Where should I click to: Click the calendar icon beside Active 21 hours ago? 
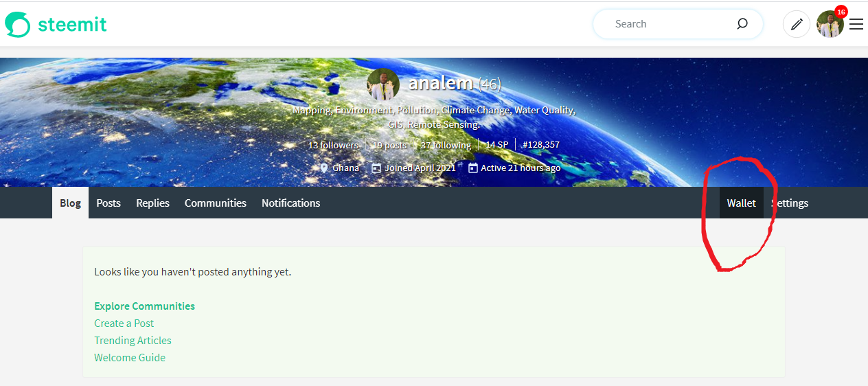point(472,168)
